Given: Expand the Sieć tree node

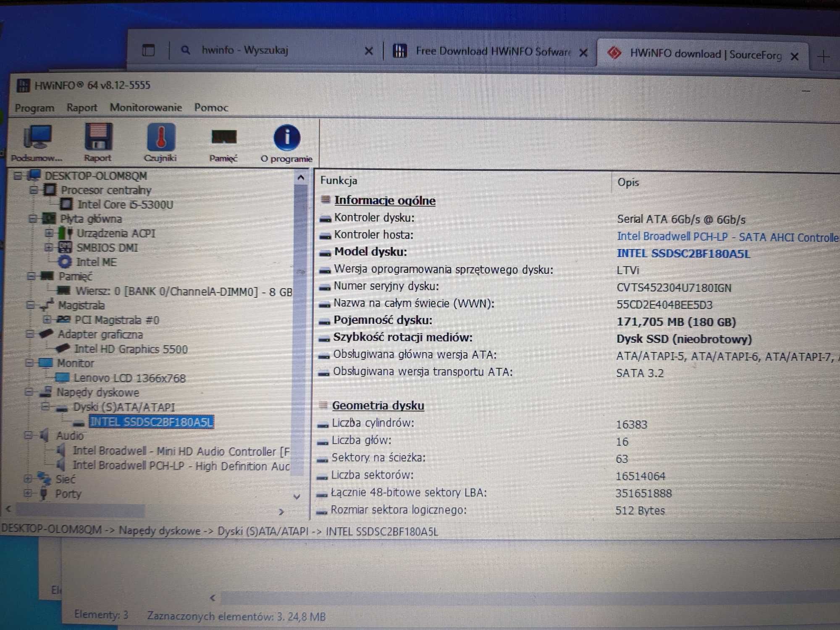Looking at the screenshot, I should pos(28,478).
